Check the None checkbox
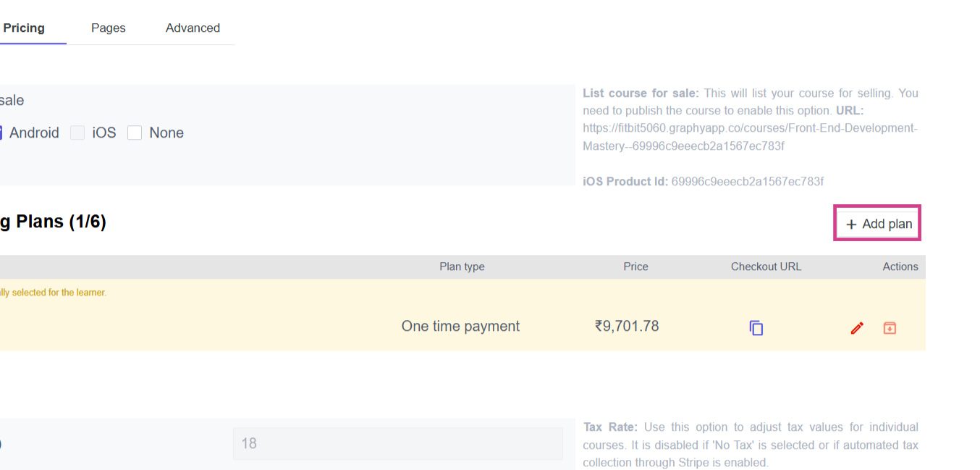 coord(135,133)
